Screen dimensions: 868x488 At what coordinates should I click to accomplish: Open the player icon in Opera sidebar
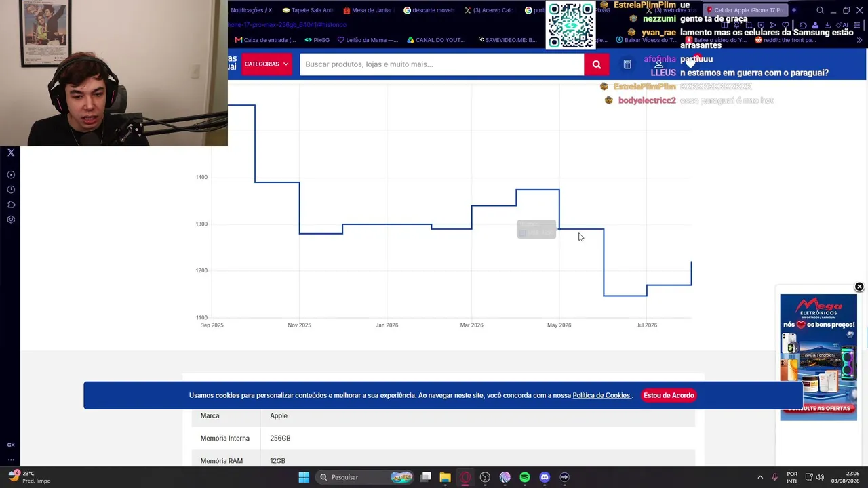coord(11,175)
